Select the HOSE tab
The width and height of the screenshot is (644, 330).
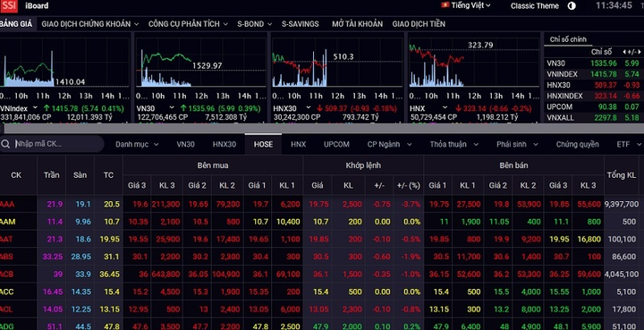263,145
